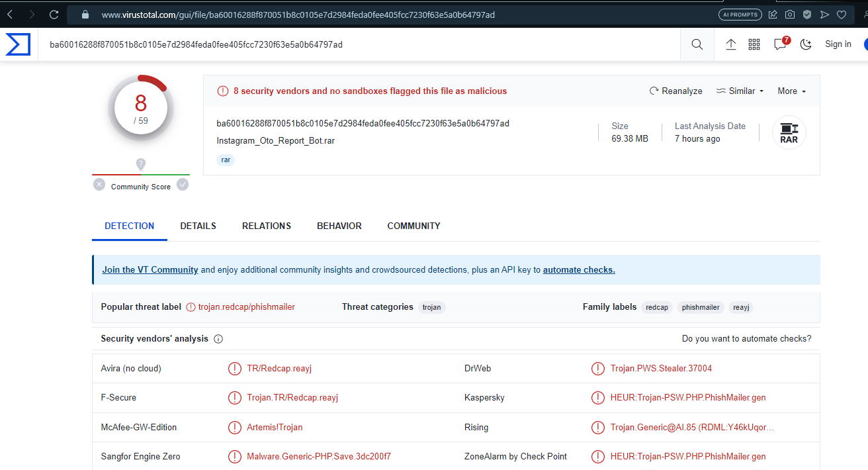Click Trojan.PWS.Stealer.37004 detection text

point(661,369)
